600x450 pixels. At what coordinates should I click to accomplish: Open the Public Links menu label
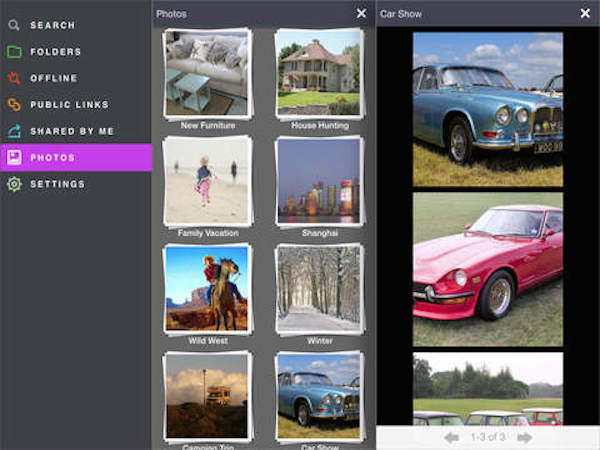click(69, 104)
